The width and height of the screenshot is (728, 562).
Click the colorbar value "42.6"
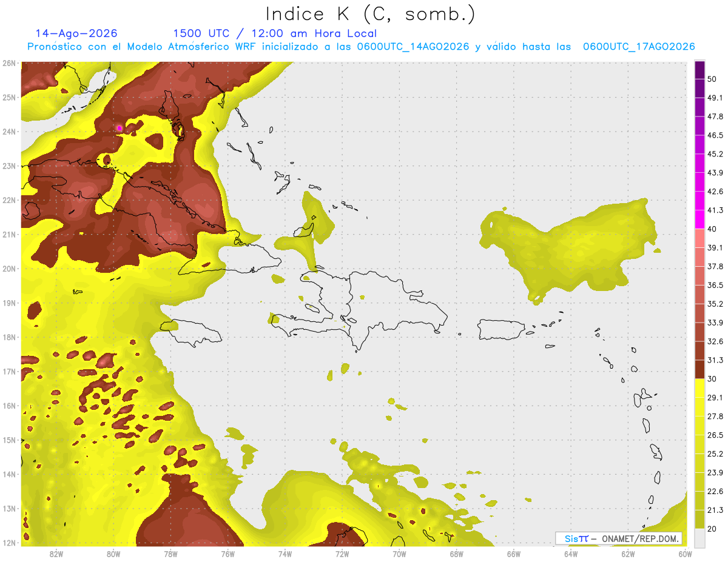coord(715,192)
